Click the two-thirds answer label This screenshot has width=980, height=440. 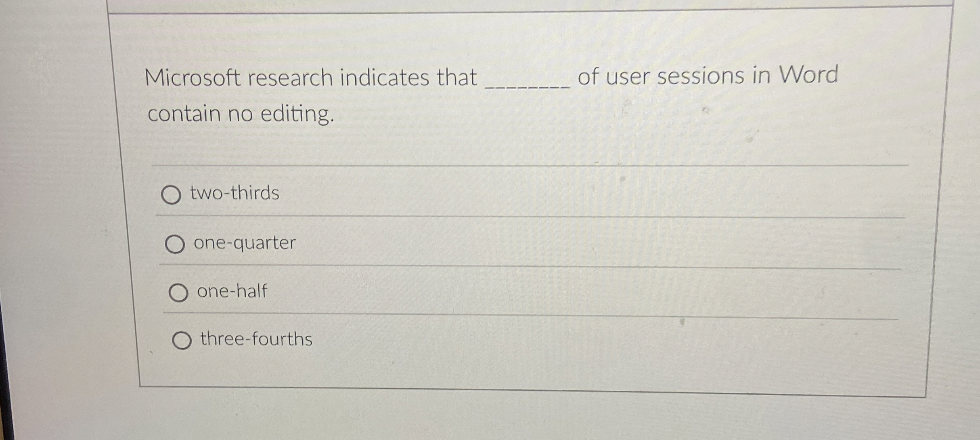tap(234, 193)
